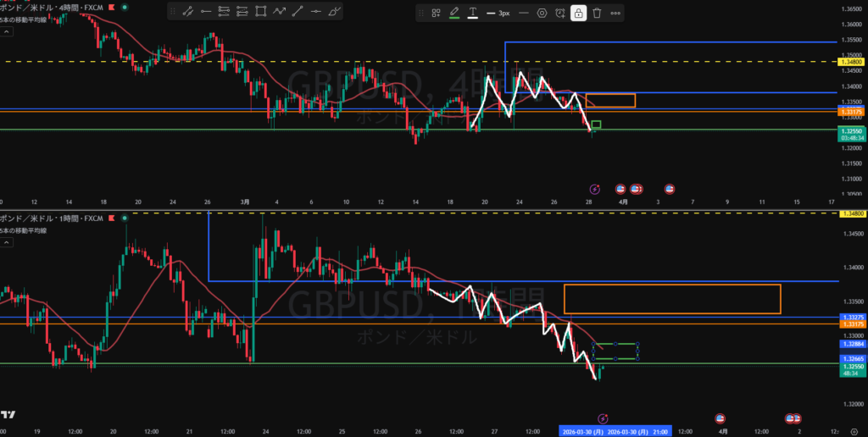Select the polyline path drawing tool
This screenshot has height=437, width=868.
click(x=279, y=12)
